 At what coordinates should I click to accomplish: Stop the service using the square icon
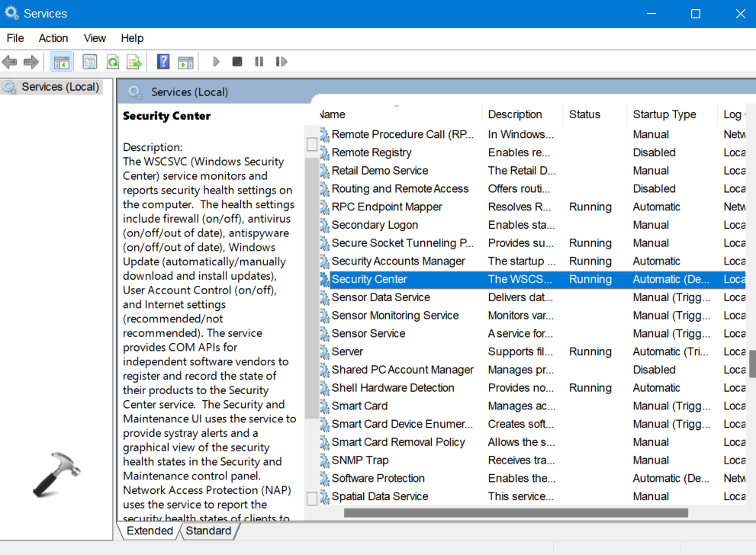pos(237,62)
